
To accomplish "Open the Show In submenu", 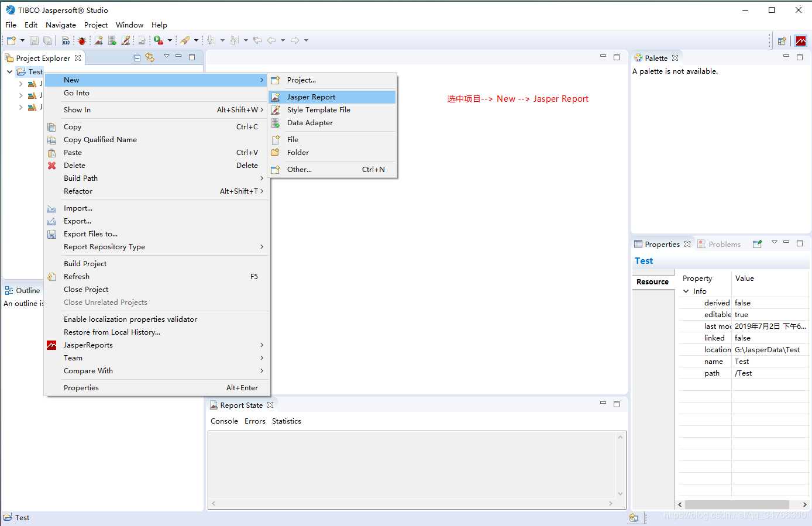I will (157, 109).
